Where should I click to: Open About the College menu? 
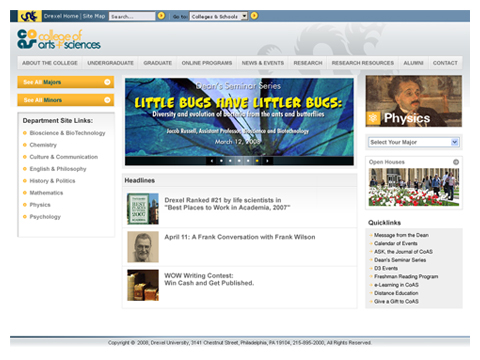[x=50, y=63]
